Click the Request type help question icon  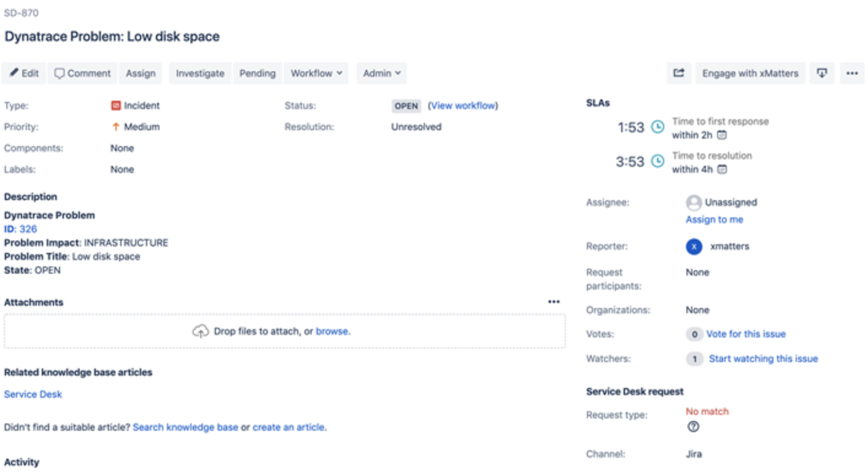coord(693,427)
